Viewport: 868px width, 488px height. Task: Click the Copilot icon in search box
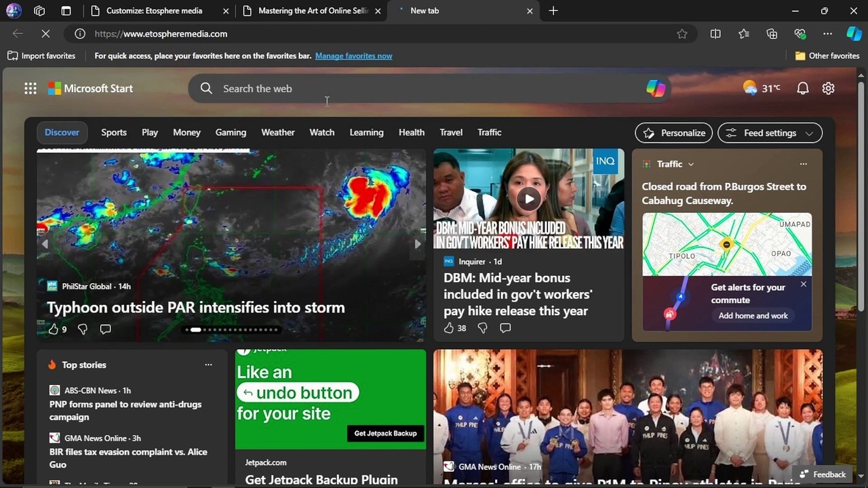pyautogui.click(x=656, y=88)
